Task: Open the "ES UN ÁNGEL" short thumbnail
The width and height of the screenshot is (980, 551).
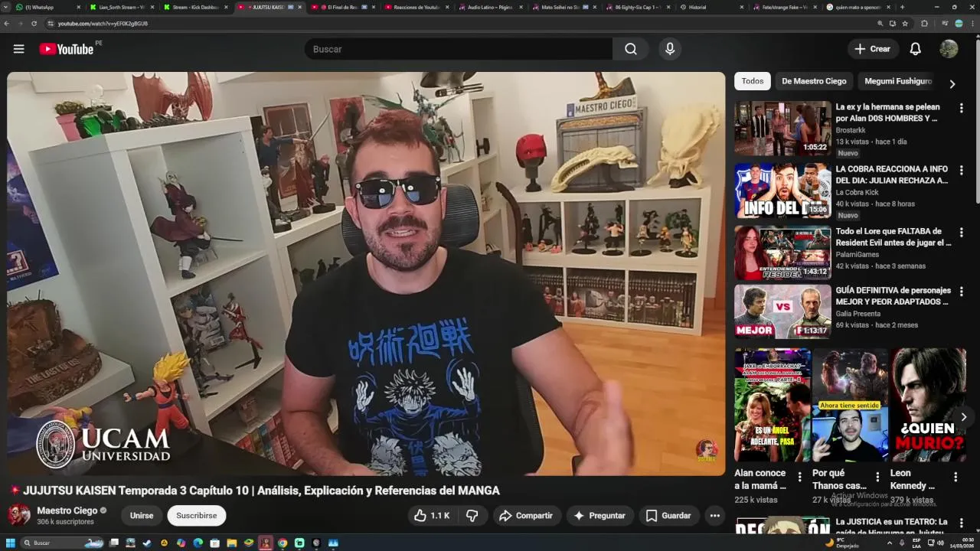Action: click(x=773, y=406)
